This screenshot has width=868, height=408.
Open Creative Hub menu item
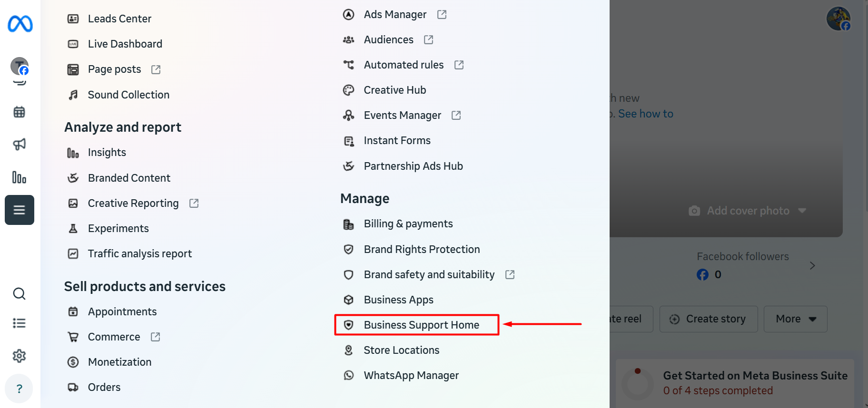click(395, 90)
